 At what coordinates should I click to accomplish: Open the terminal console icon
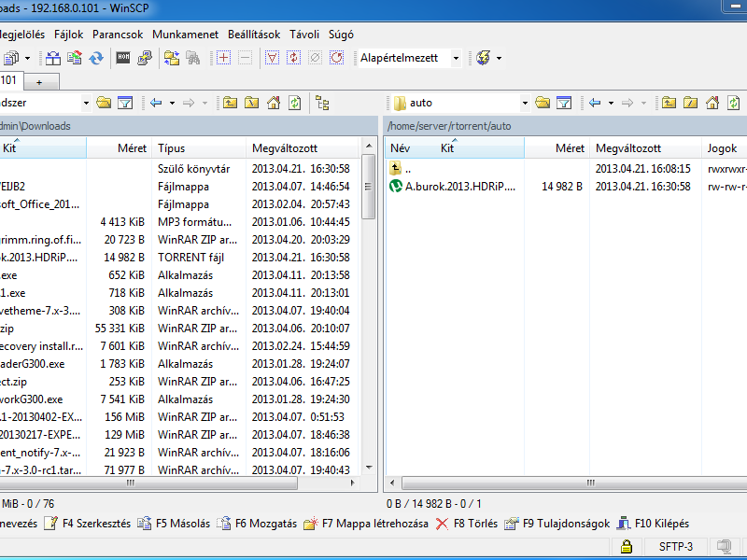click(x=123, y=58)
